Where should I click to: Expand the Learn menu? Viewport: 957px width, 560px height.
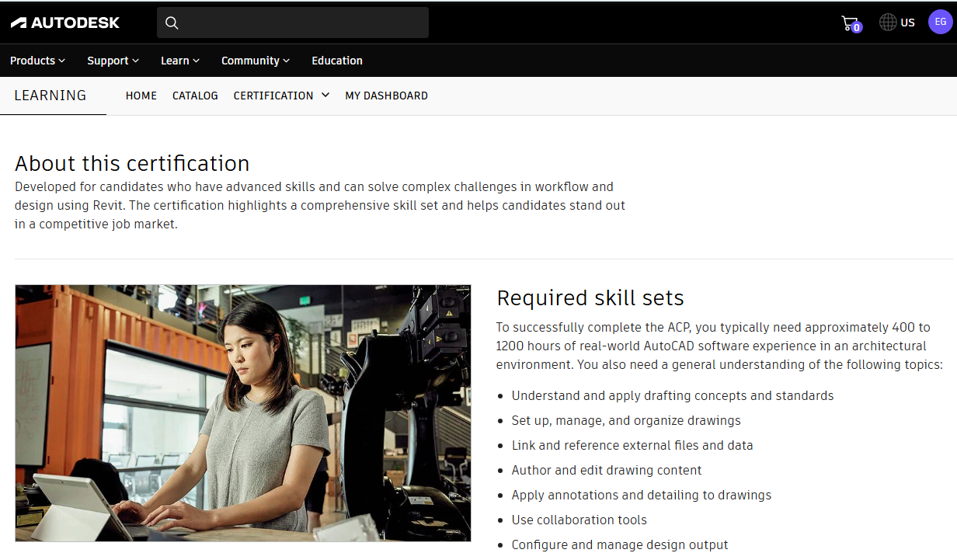(180, 61)
